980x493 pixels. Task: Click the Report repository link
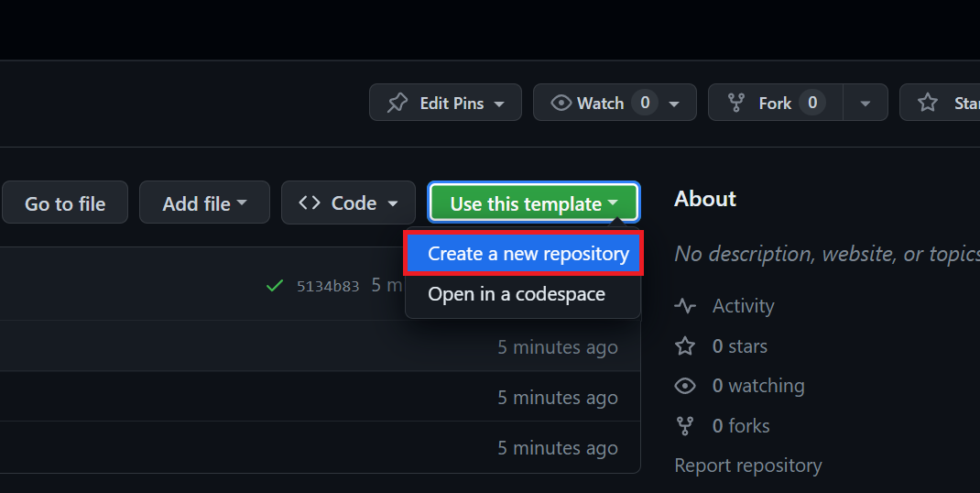pyautogui.click(x=748, y=466)
